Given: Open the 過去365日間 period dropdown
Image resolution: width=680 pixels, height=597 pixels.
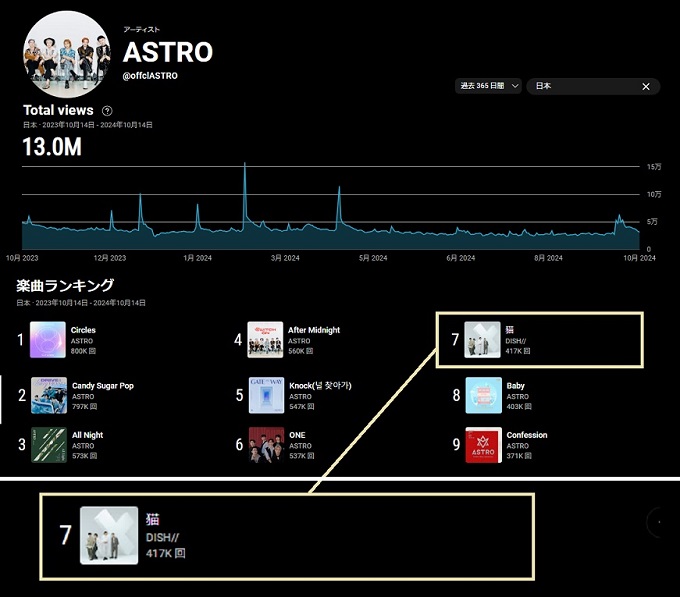Looking at the screenshot, I should point(487,87).
